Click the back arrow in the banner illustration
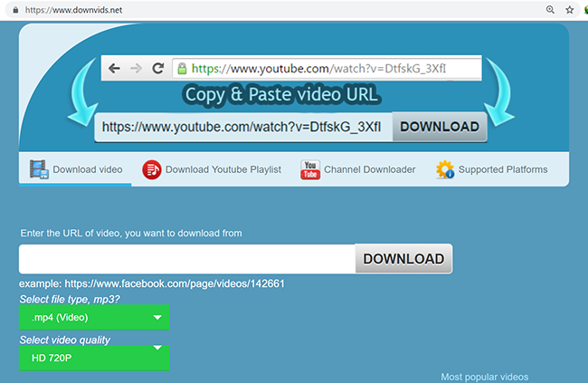This screenshot has height=383, width=588. [x=115, y=68]
